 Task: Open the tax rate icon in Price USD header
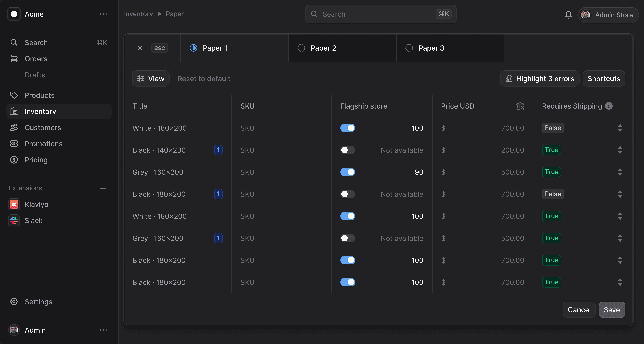click(x=520, y=106)
